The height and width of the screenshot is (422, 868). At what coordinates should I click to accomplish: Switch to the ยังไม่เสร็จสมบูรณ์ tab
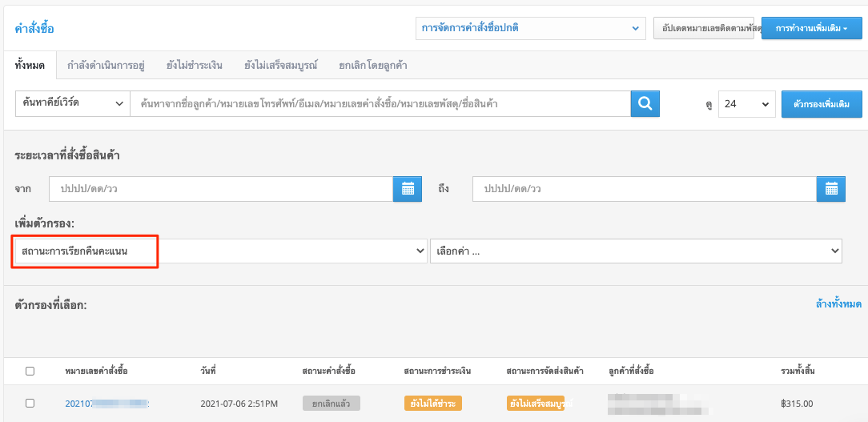click(281, 66)
